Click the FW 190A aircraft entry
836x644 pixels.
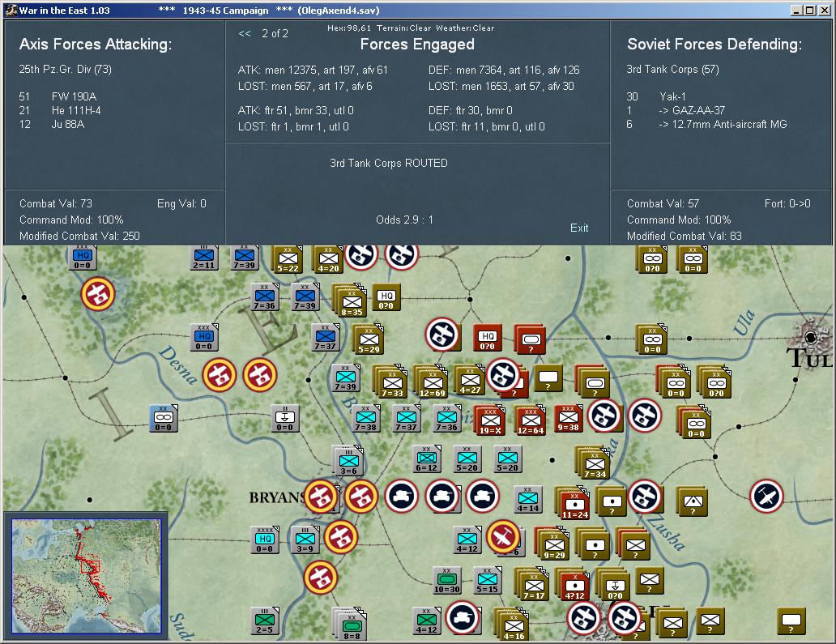coord(74,96)
